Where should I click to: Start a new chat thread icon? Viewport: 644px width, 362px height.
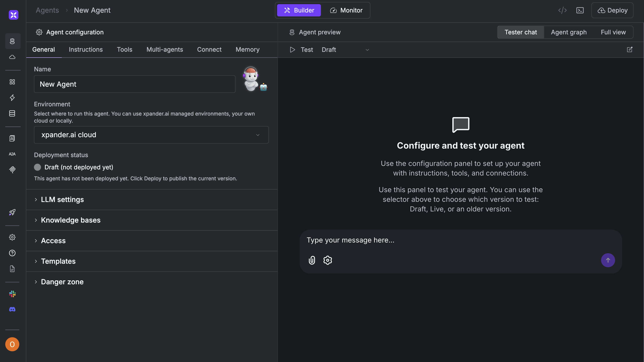point(630,49)
